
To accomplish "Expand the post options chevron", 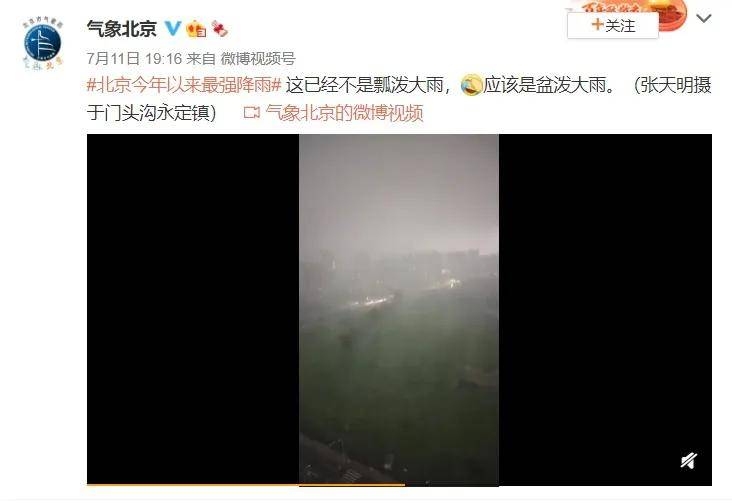I will click(x=704, y=18).
